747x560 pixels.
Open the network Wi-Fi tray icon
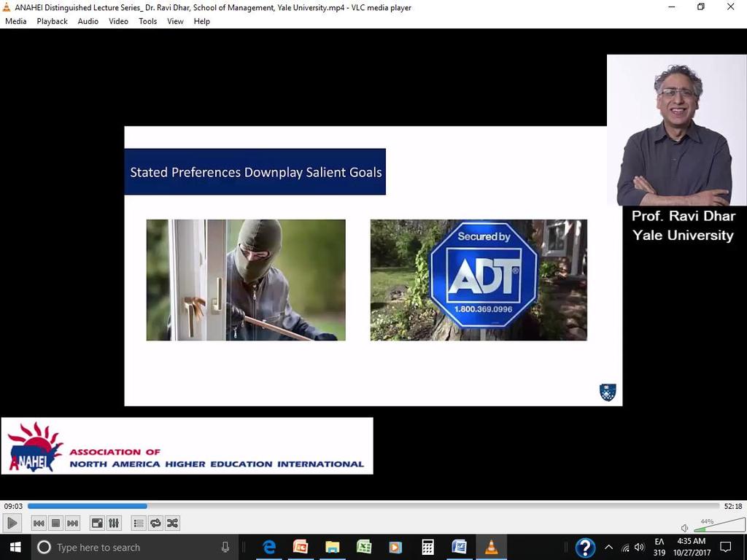point(625,548)
